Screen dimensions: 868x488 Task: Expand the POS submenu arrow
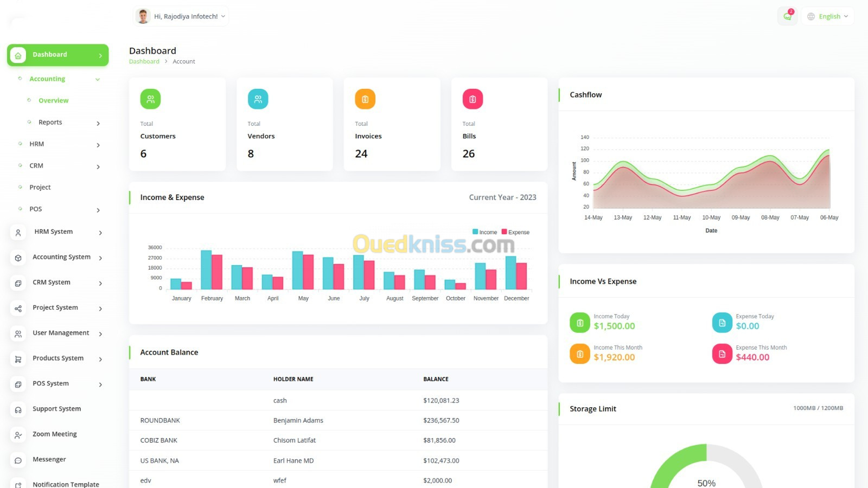click(x=98, y=210)
